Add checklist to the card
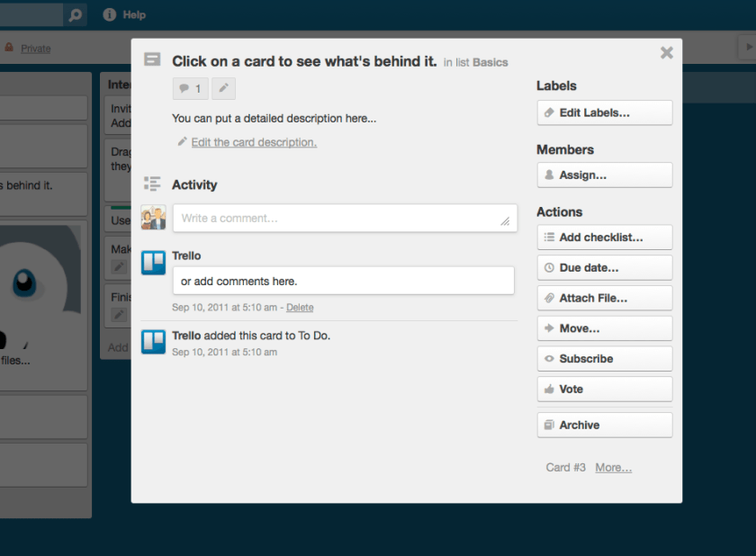 [604, 238]
